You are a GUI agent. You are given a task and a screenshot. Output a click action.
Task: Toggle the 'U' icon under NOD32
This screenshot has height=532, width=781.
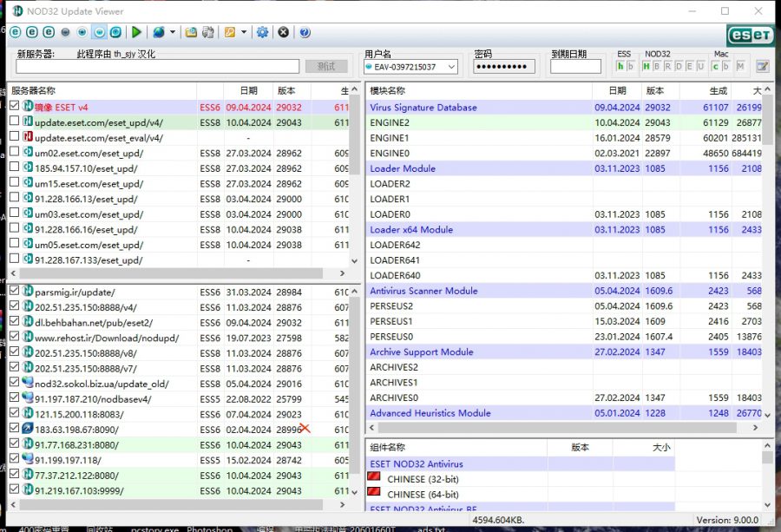tap(701, 66)
